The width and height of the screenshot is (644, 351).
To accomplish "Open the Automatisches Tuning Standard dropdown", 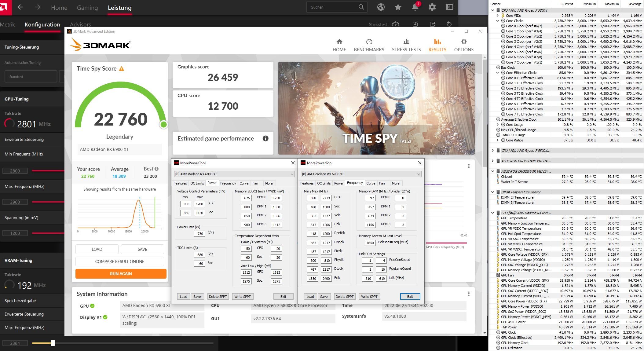I will click(x=31, y=77).
